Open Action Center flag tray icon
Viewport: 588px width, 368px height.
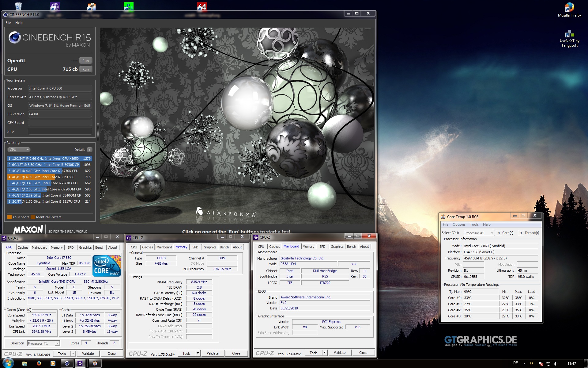click(541, 364)
